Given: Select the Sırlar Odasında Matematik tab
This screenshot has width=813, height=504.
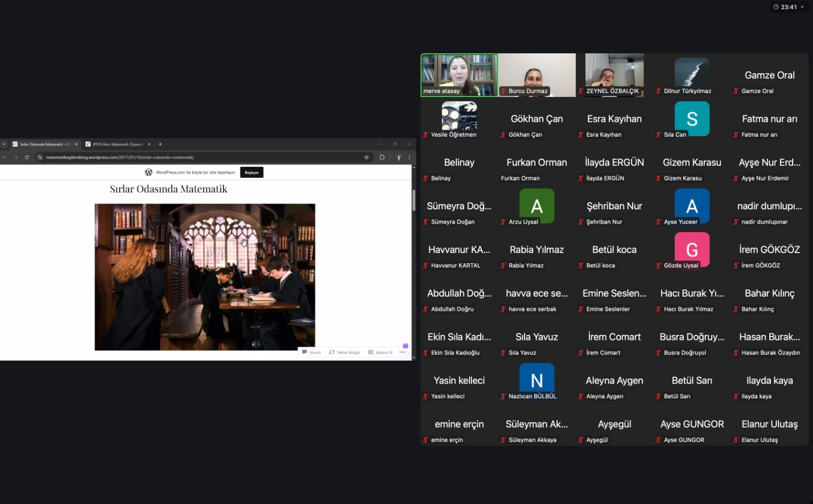Looking at the screenshot, I should coord(44,144).
